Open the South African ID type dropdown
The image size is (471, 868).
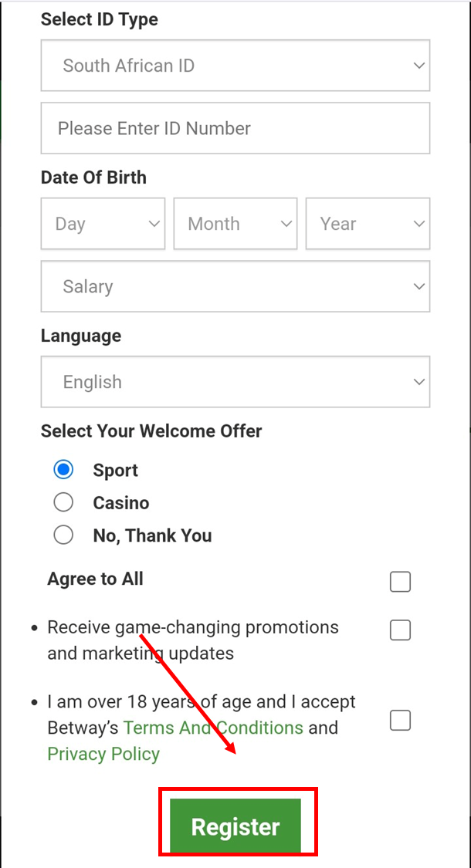(235, 66)
